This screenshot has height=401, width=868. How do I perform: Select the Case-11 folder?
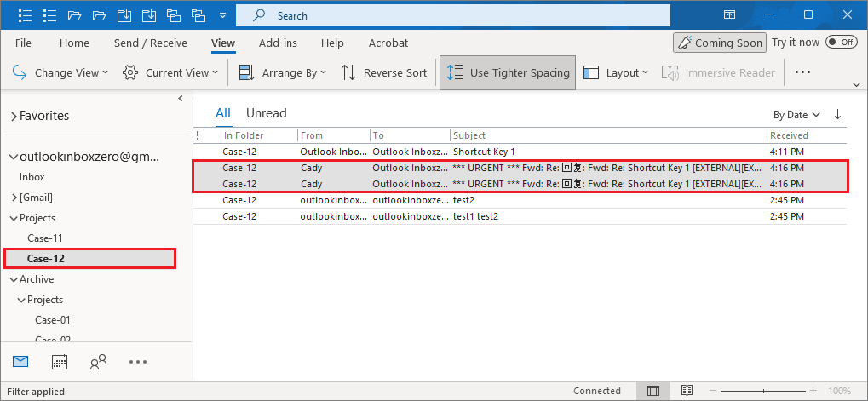[x=44, y=238]
